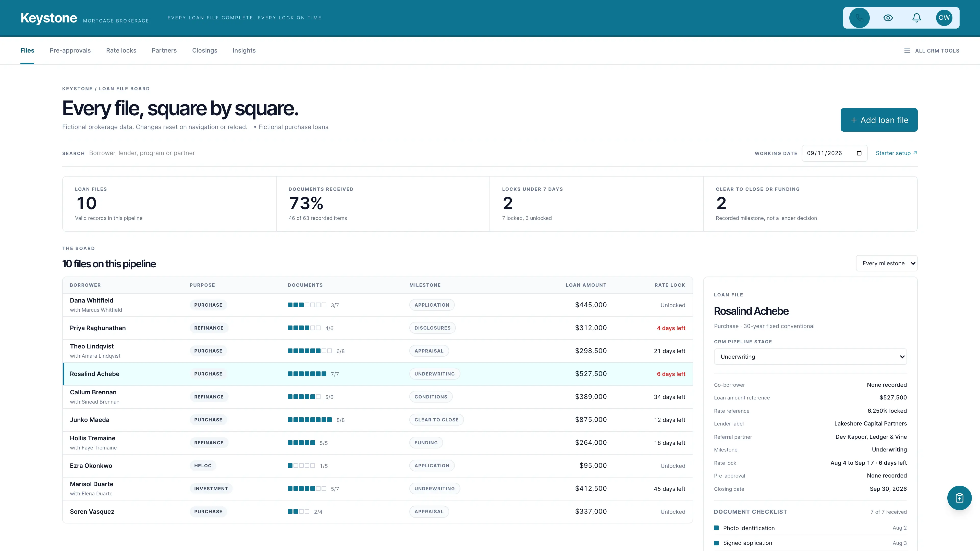
Task: Click the HELOC purpose tag
Action: 203,466
